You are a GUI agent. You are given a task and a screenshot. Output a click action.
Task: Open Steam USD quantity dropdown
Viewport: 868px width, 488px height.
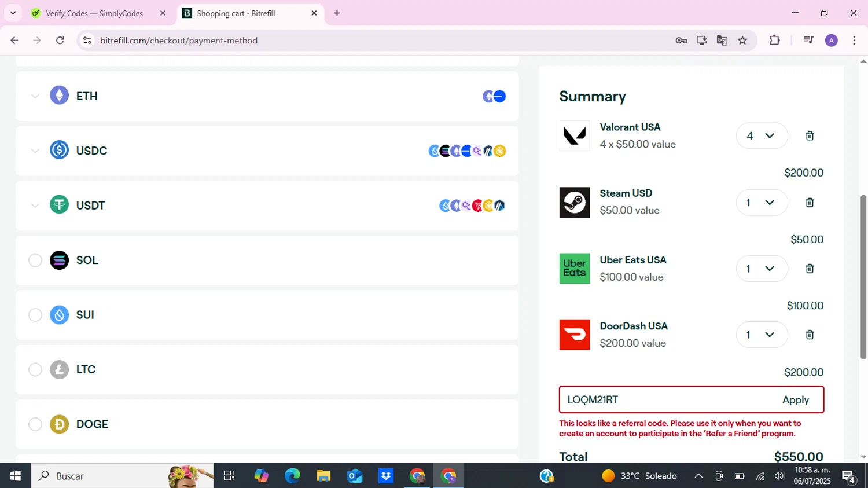point(762,203)
